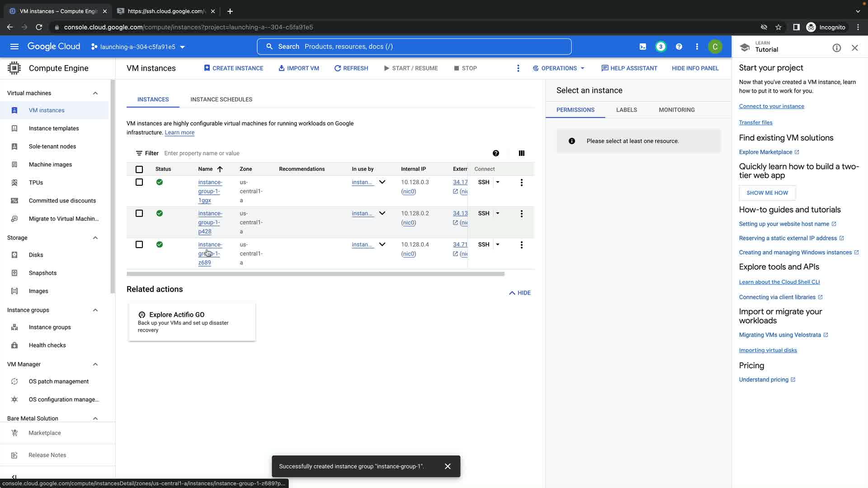This screenshot has height=488, width=868.
Task: Switch to the Instance Schedules tab
Action: [x=221, y=99]
